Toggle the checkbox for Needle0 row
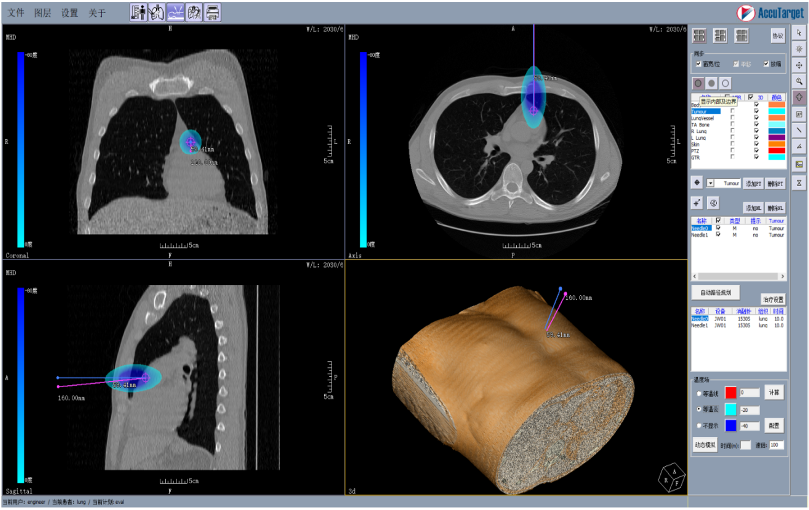809x510 pixels. pyautogui.click(x=718, y=227)
